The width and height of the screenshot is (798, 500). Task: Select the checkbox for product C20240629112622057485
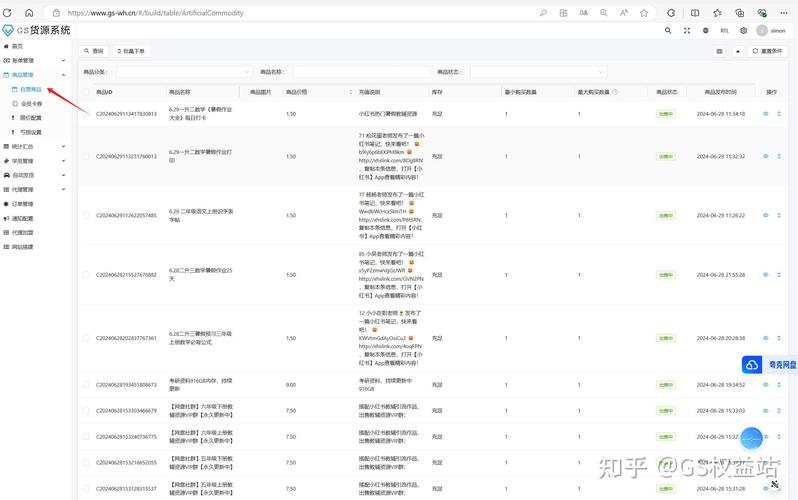pos(86,215)
